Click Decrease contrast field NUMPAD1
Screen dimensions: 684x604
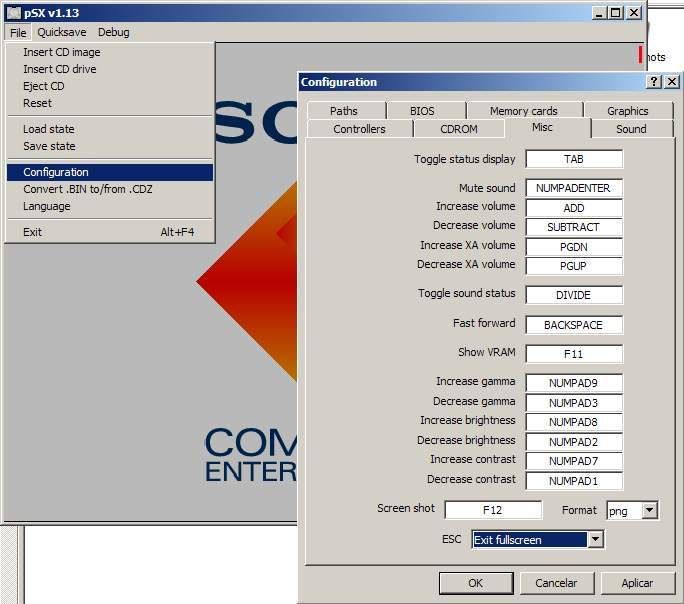tap(574, 481)
